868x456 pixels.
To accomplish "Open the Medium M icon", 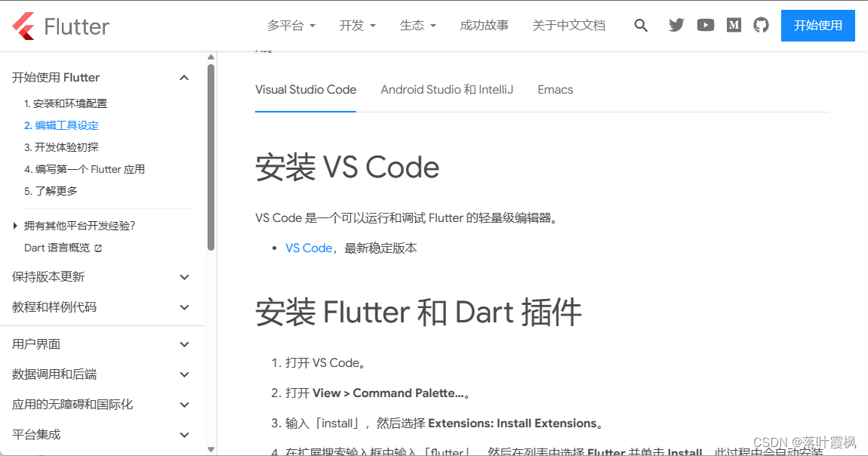I will point(734,25).
